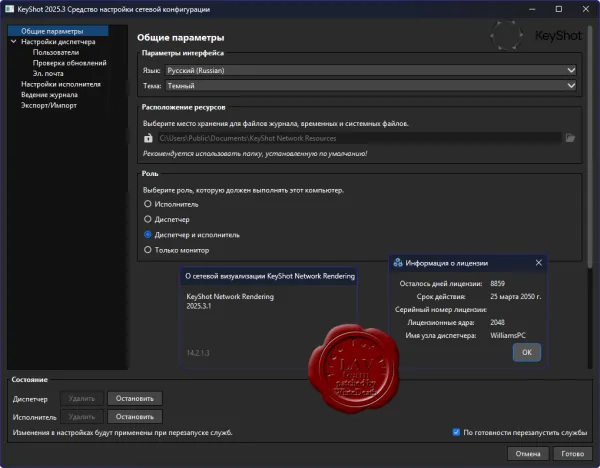Open Эл. почта settings
This screenshot has width=600, height=468.
48,73
